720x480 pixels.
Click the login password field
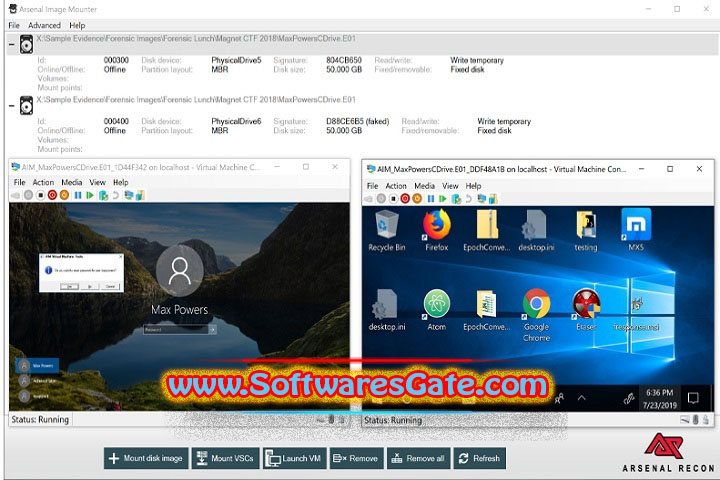click(x=176, y=329)
